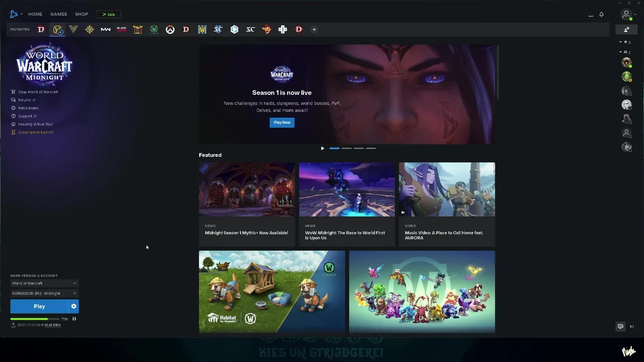Click the green download progress bar
Image resolution: width=644 pixels, height=362 pixels.
35,319
